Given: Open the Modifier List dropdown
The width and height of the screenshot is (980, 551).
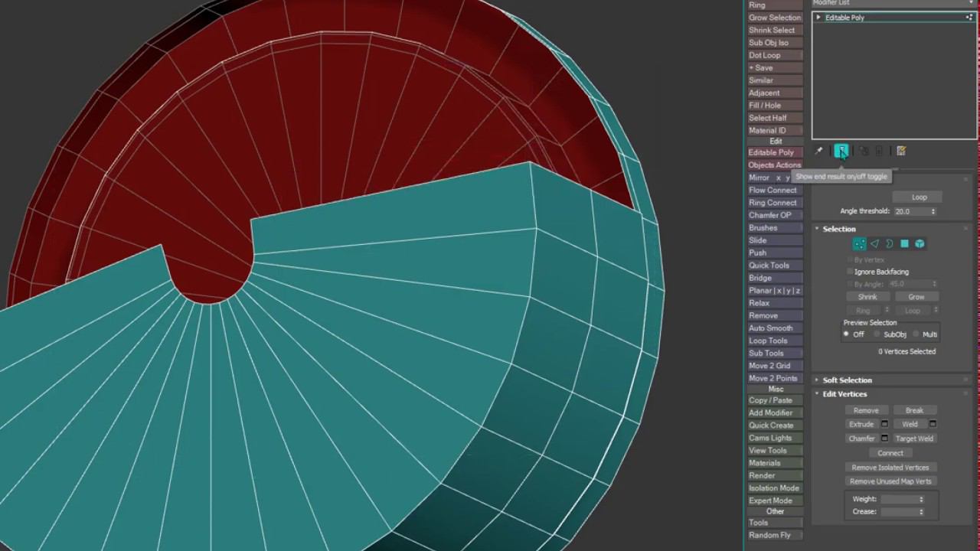Looking at the screenshot, I should 894,3.
